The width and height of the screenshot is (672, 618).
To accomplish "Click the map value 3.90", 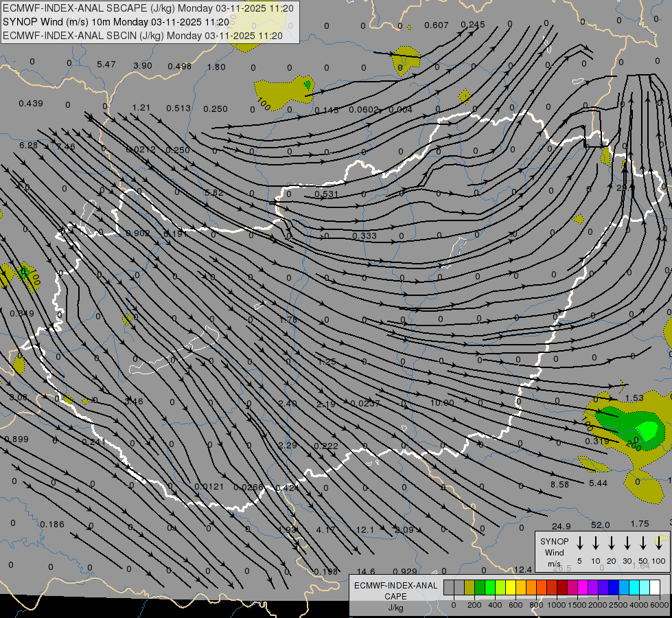I will pyautogui.click(x=143, y=66).
